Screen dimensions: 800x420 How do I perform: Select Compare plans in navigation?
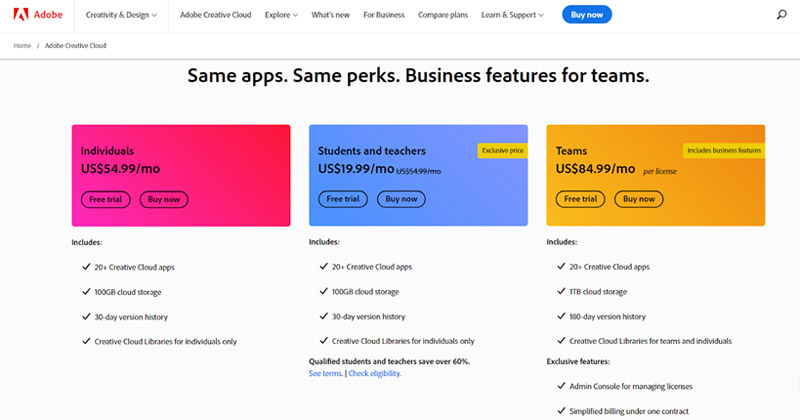pos(445,15)
